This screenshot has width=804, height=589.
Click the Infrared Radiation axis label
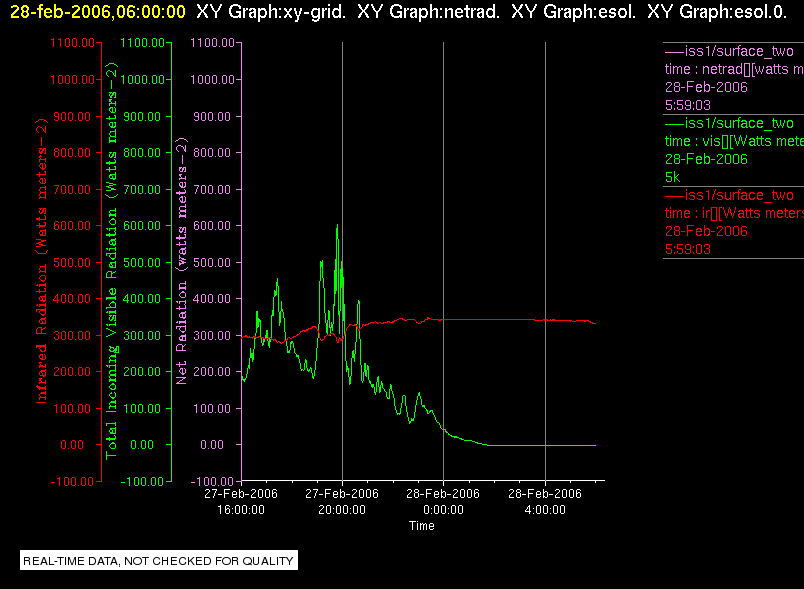[x=41, y=261]
